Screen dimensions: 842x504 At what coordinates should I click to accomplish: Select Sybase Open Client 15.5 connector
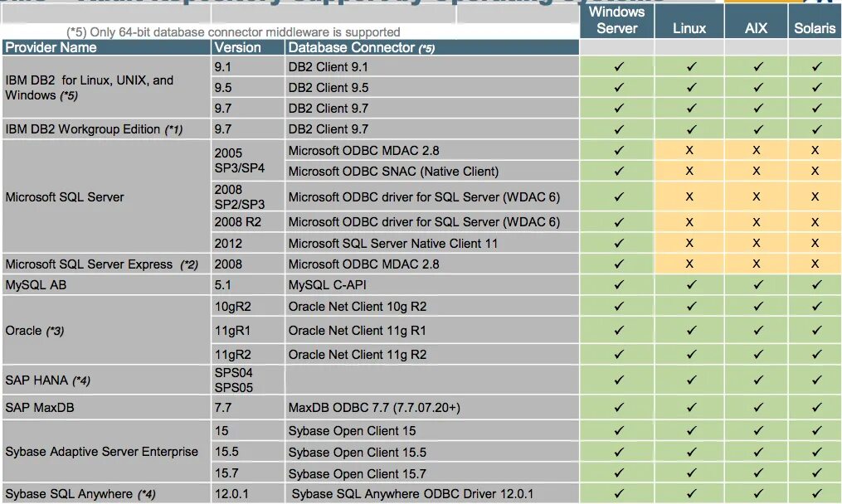pyautogui.click(x=431, y=452)
